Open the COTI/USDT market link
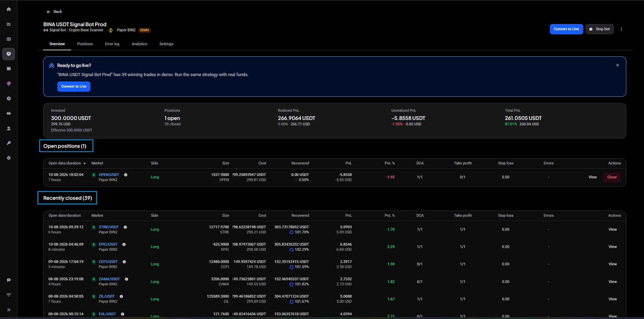The image size is (644, 319). tap(108, 262)
